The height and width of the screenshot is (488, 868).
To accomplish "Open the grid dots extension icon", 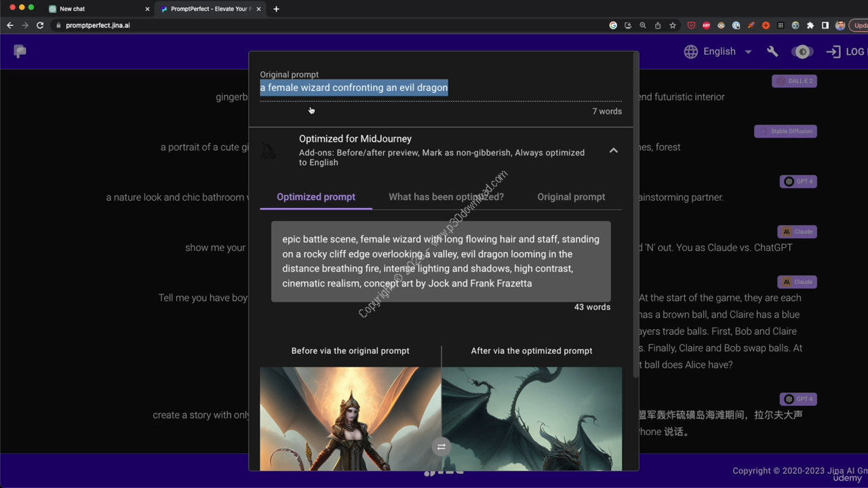I will [781, 25].
